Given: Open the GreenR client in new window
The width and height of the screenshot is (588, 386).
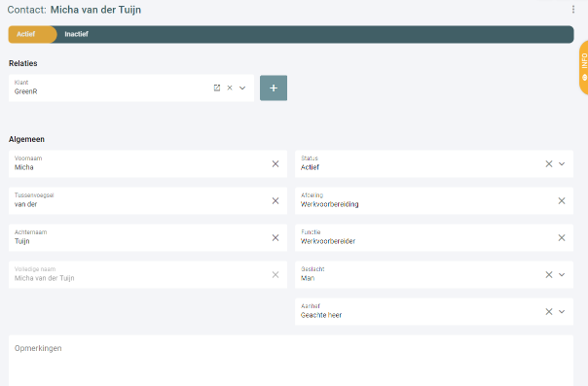Looking at the screenshot, I should 217,88.
